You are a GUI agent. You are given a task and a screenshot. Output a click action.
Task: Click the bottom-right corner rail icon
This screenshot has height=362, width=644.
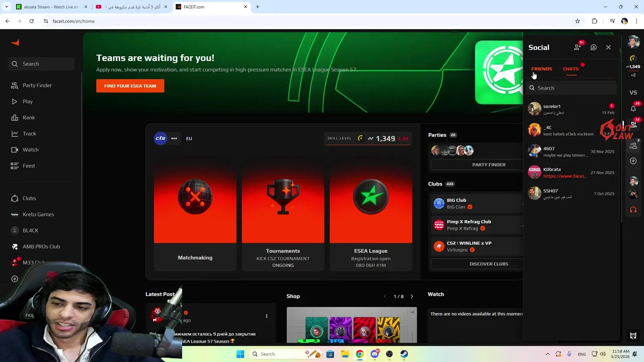[x=633, y=336]
